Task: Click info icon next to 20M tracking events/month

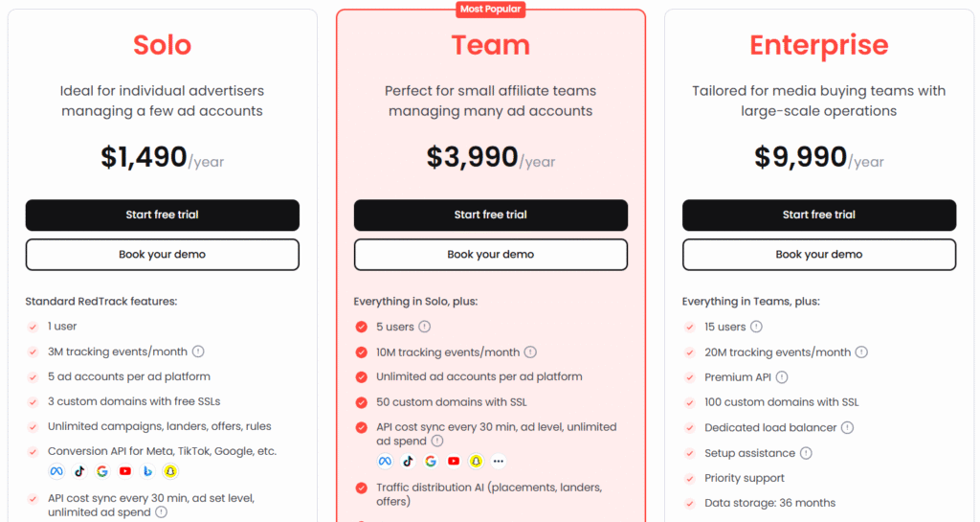Action: [x=861, y=352]
